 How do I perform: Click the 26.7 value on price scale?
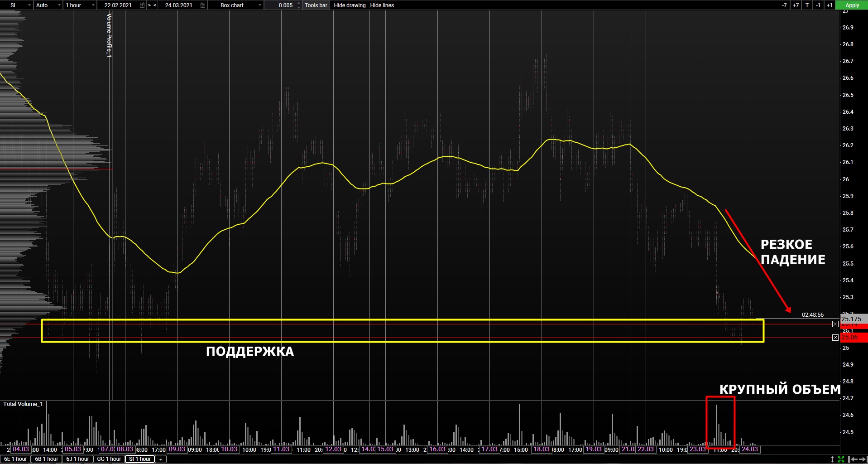tap(848, 61)
